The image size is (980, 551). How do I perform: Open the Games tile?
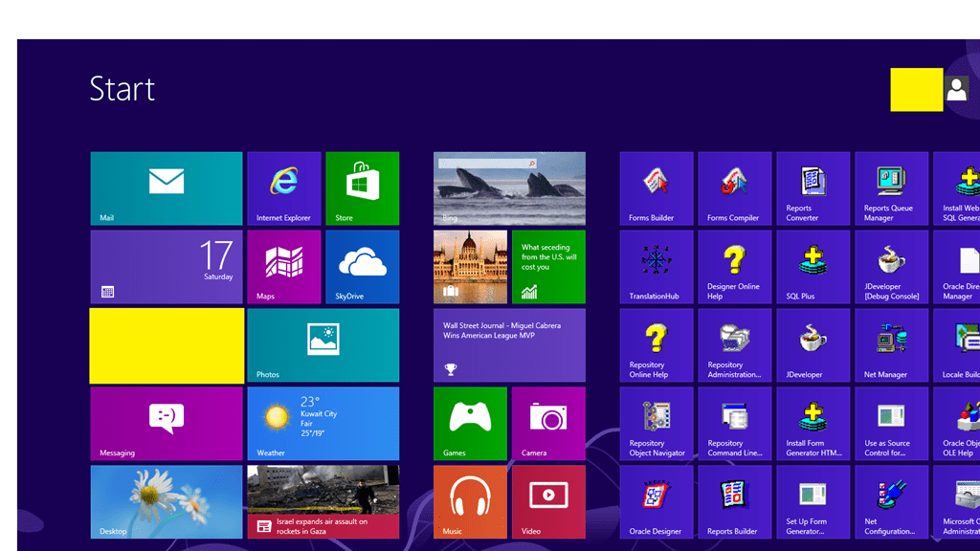(x=470, y=424)
